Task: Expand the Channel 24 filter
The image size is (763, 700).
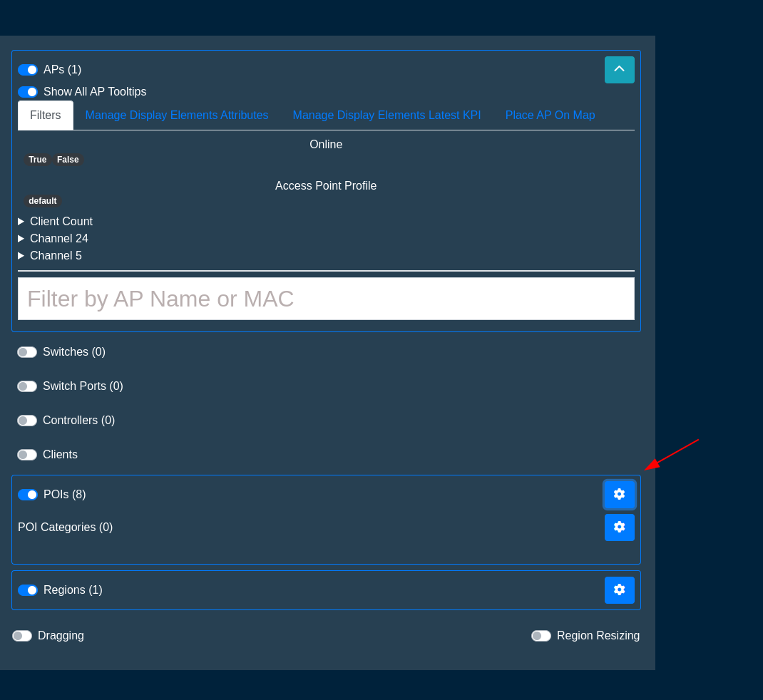Action: pos(58,239)
